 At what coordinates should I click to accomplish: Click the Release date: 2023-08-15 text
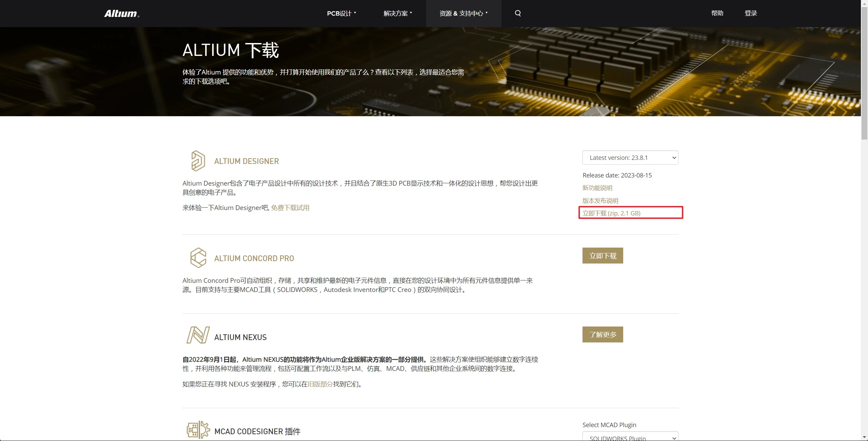point(617,175)
